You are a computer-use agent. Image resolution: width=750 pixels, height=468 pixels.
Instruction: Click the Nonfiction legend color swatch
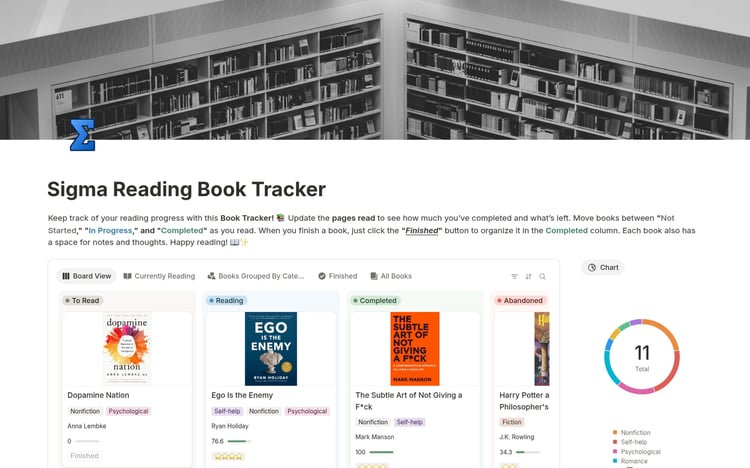[614, 431]
